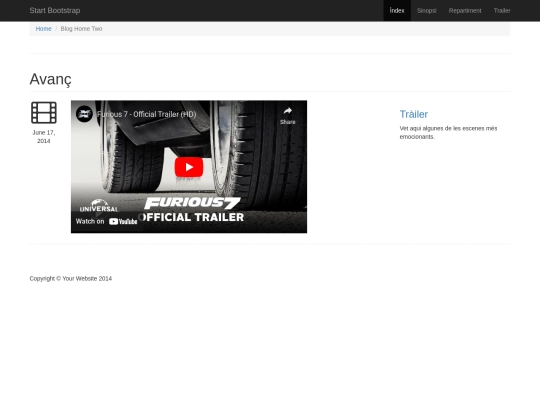
Task: Play the Furious 7 trailer video
Action: tap(189, 167)
